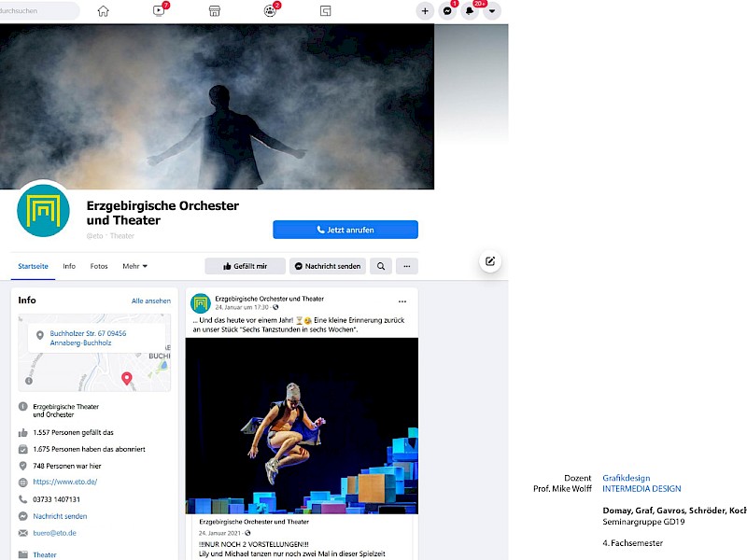Go to the Facebook Home icon
Screen dimensions: 747x560
click(x=104, y=11)
